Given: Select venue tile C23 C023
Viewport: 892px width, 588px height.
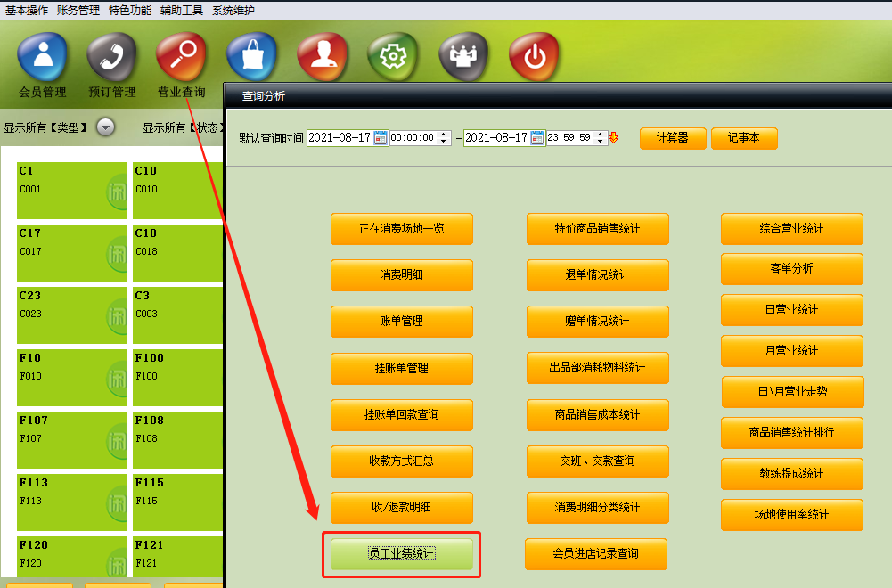Looking at the screenshot, I should pyautogui.click(x=72, y=315).
